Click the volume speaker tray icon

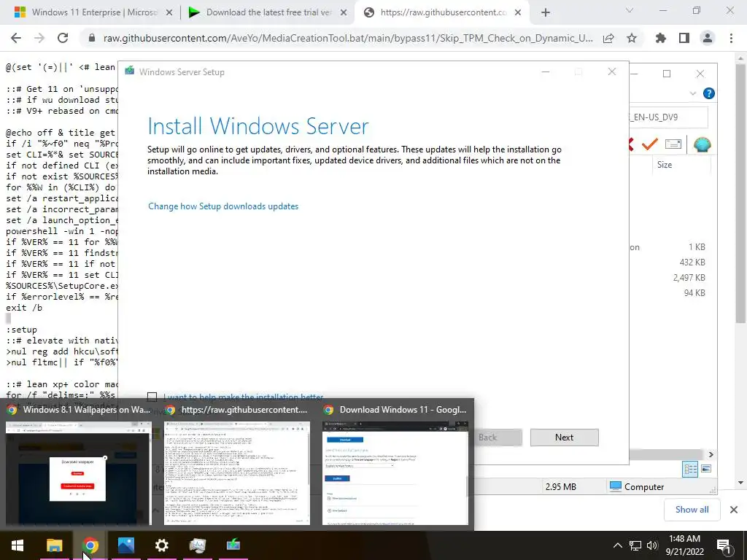[652, 545]
